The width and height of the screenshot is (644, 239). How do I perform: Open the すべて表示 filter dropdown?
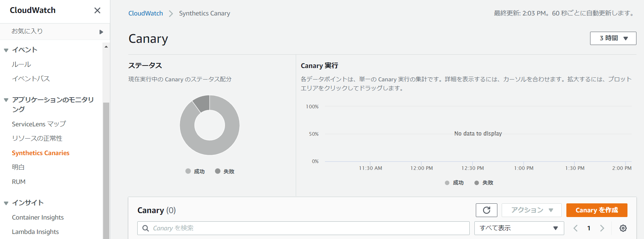[519, 228]
